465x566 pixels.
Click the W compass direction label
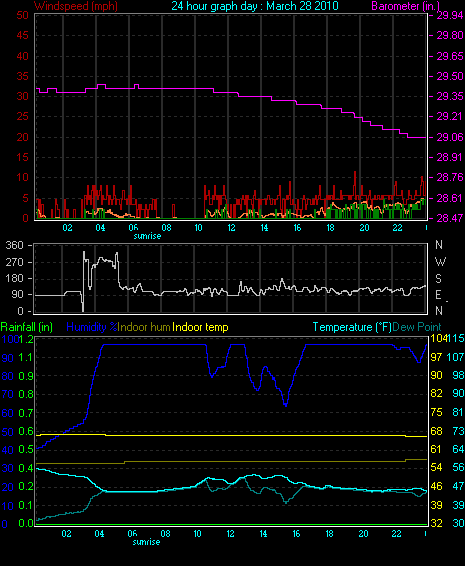[440, 261]
